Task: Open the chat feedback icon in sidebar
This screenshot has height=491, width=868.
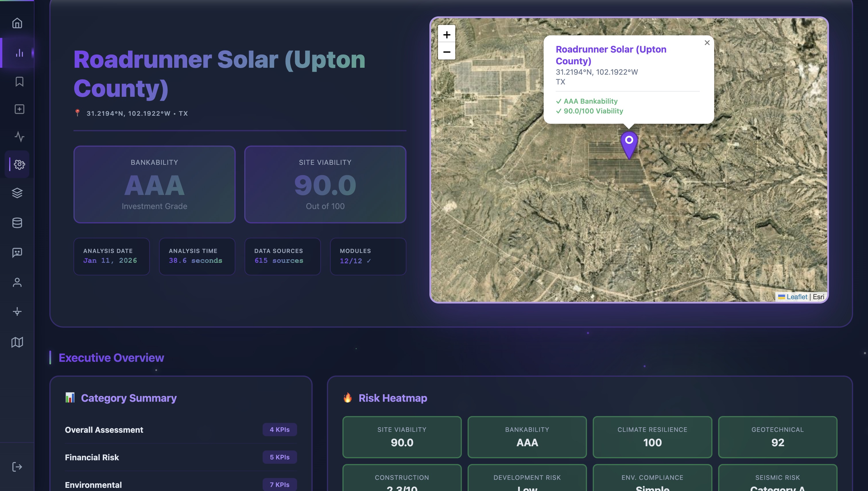Action: pos(17,253)
